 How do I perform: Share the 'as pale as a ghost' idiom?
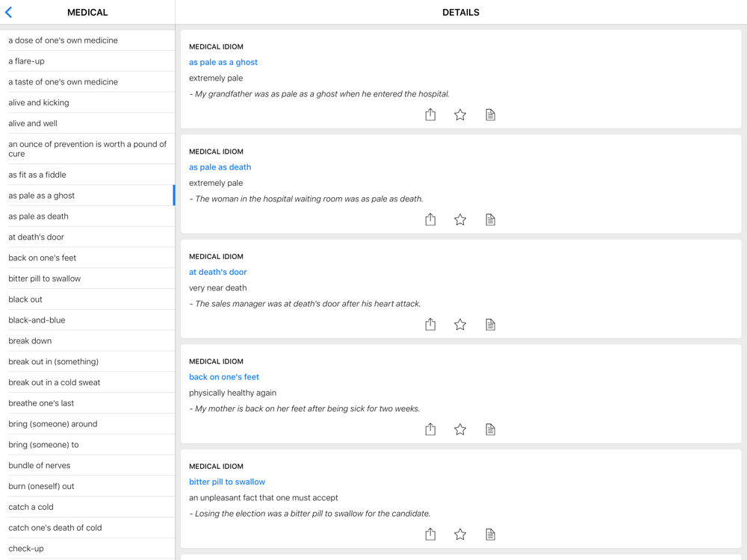pyautogui.click(x=430, y=114)
